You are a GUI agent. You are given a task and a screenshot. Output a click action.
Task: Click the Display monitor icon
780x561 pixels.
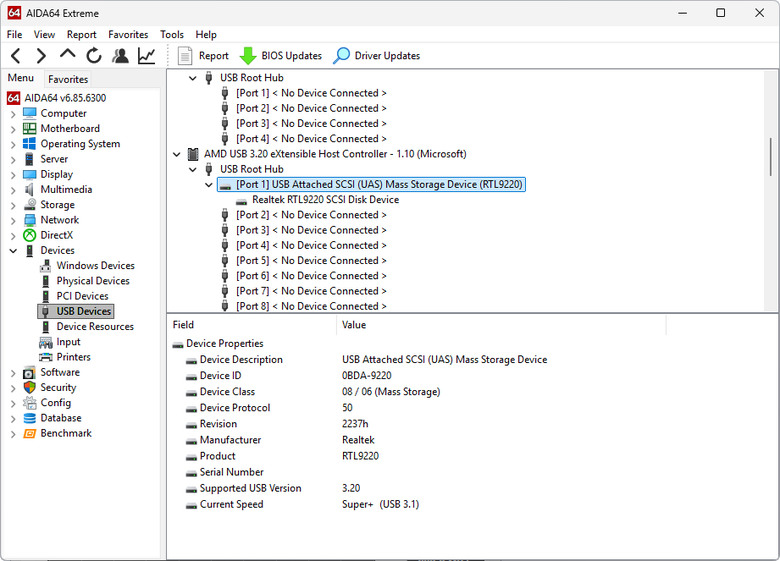click(x=30, y=175)
